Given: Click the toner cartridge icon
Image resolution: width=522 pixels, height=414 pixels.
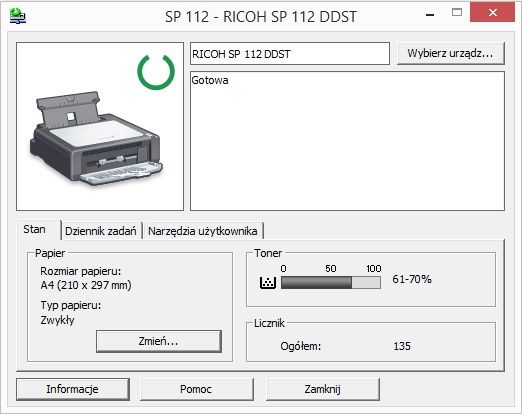Looking at the screenshot, I should coord(268,283).
